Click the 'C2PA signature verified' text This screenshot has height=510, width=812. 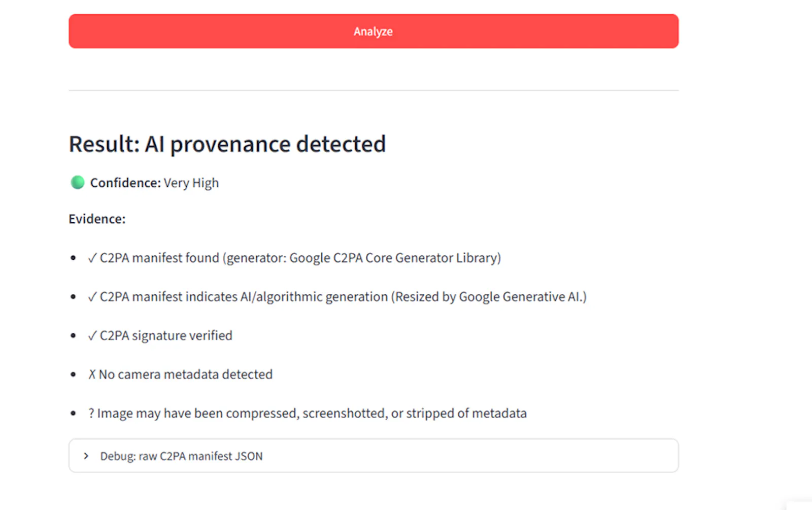pos(166,335)
